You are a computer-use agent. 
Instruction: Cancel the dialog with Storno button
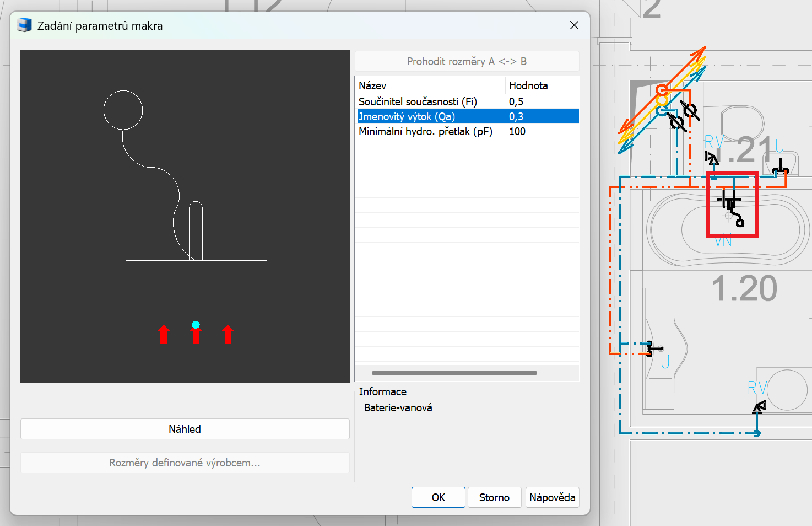[494, 497]
